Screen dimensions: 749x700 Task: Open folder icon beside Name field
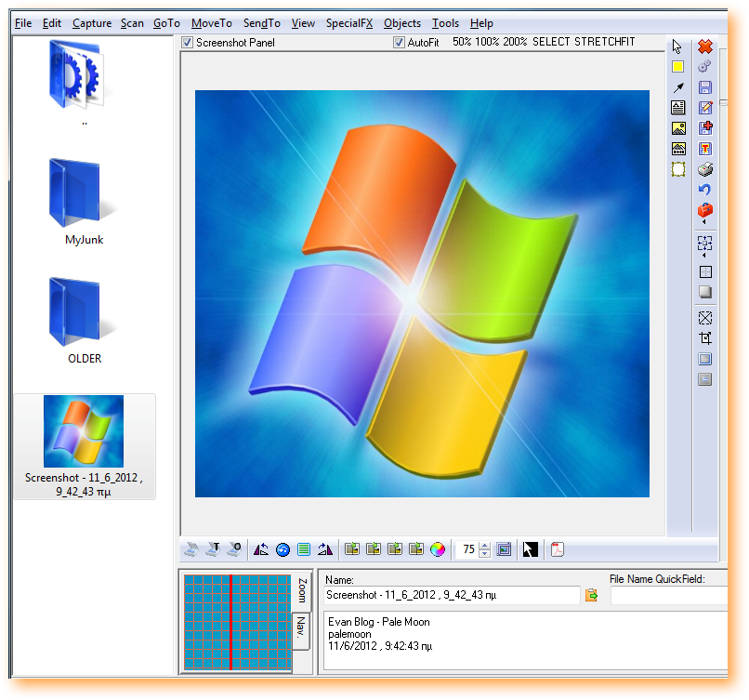point(591,595)
